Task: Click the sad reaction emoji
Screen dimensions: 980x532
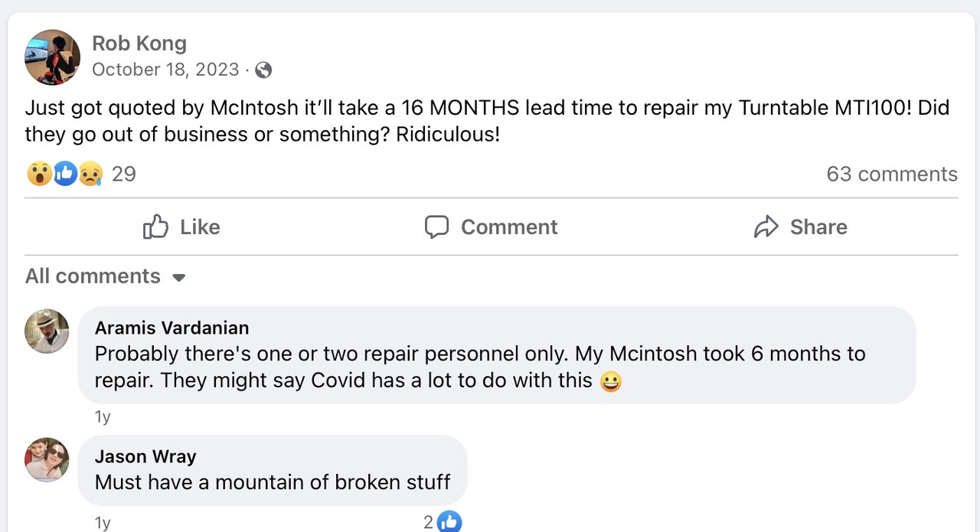Action: coord(90,174)
